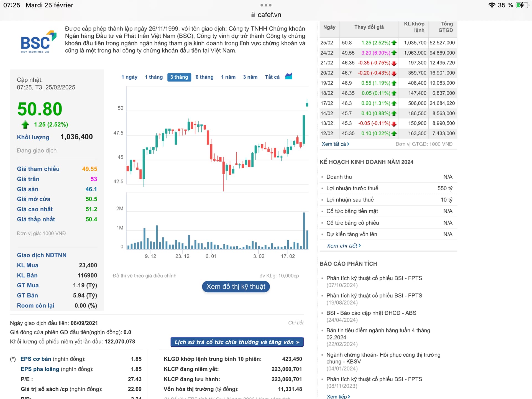Open Lịch sử trả cổ tức history button

coord(237,342)
